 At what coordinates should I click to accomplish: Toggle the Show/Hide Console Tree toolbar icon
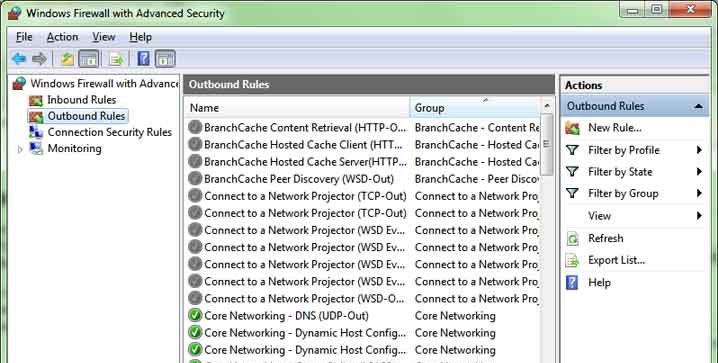pyautogui.click(x=88, y=59)
